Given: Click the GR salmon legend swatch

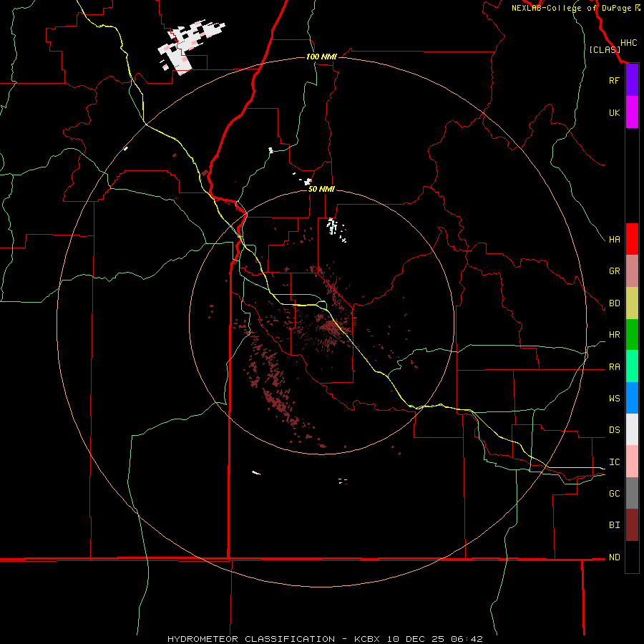Looking at the screenshot, I should [x=632, y=271].
